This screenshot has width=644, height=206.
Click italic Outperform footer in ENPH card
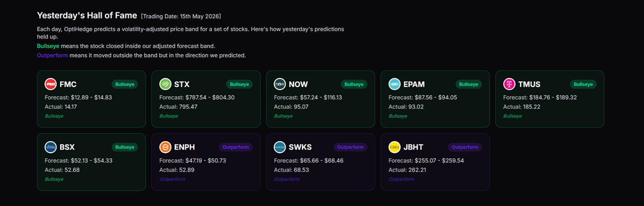pos(172,179)
